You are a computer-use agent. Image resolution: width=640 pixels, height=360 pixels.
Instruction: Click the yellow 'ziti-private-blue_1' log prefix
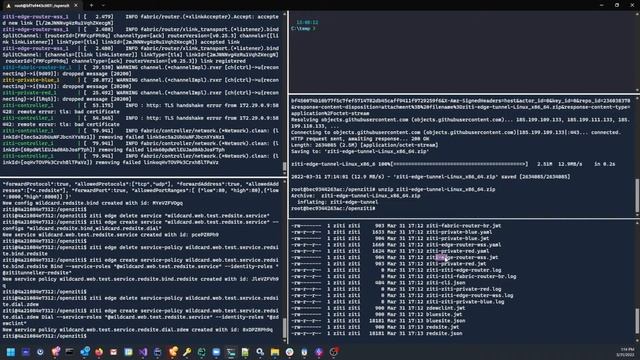[x=31, y=80]
